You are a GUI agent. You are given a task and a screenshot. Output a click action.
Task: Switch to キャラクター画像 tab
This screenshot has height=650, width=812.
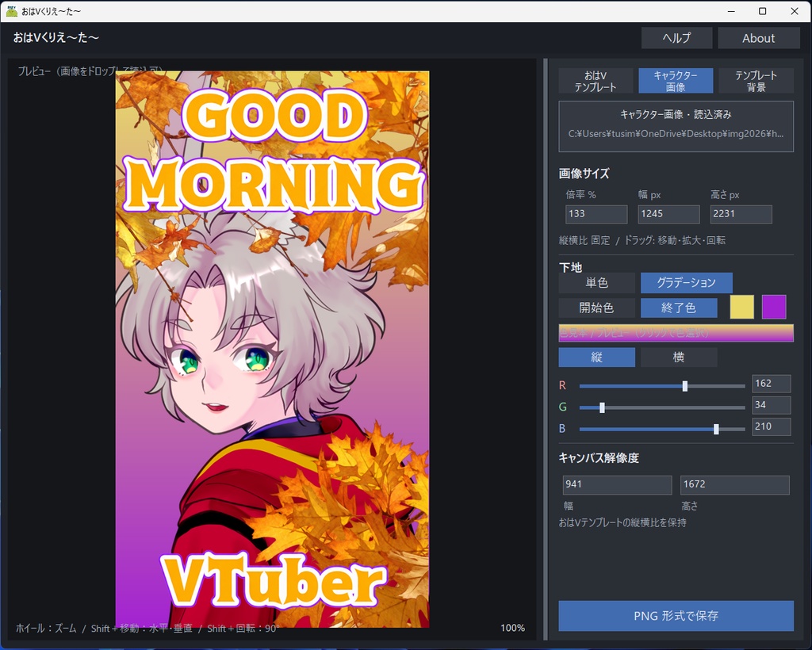click(x=676, y=81)
